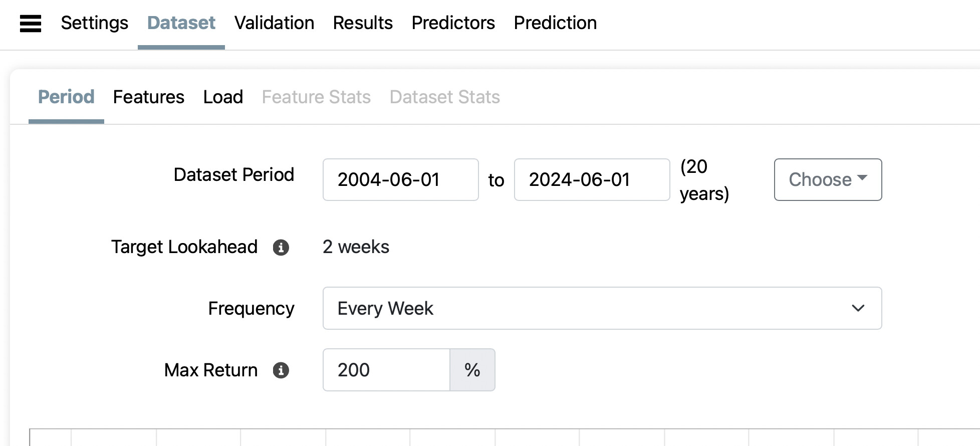
Task: Show info about Max Return
Action: coord(281,370)
